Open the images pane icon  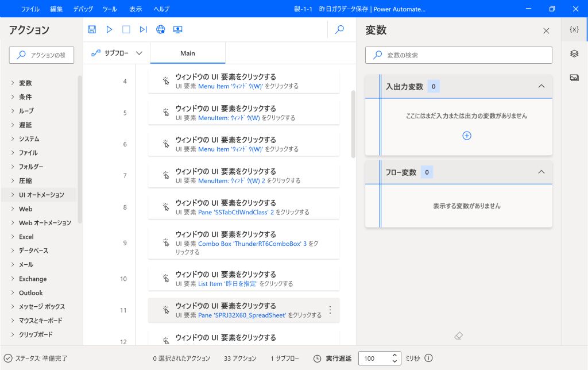[x=574, y=78]
